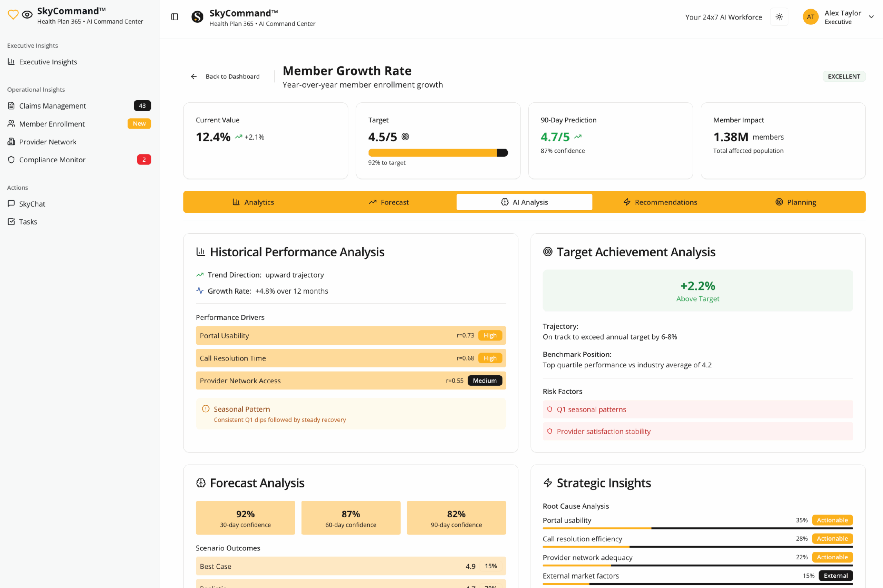Viewport: 883px width, 588px height.
Task: Expand the Alex Taylor user menu chevron
Action: coord(871,17)
